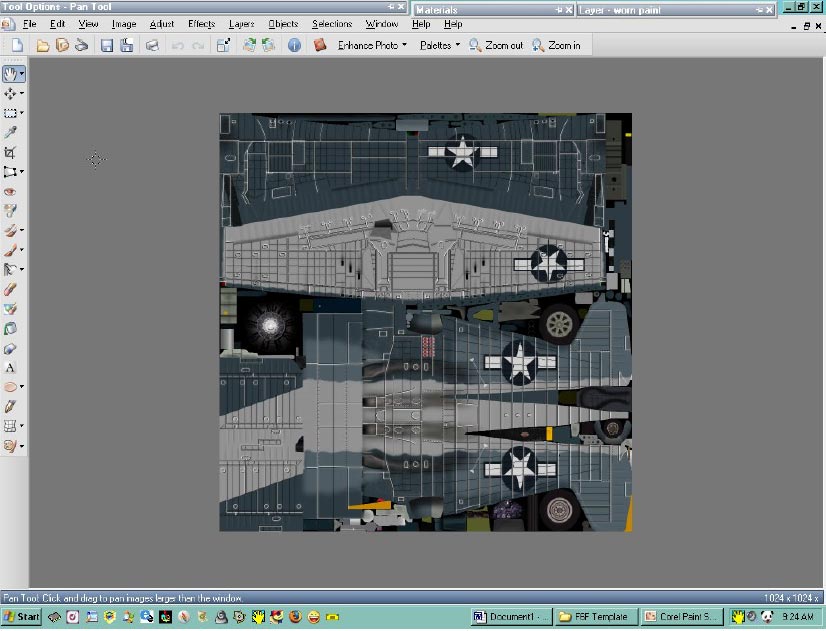826x631 pixels.
Task: Select the Red Eye tool
Action: pyautogui.click(x=10, y=191)
